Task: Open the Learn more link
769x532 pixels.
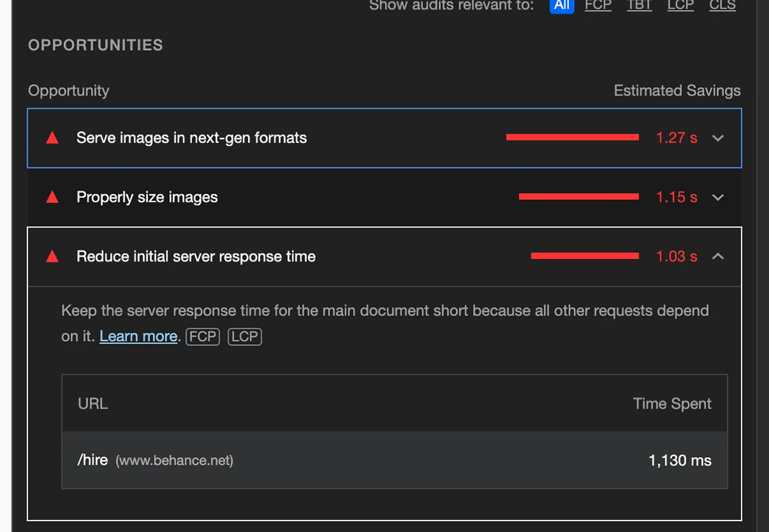Action: pyautogui.click(x=138, y=337)
